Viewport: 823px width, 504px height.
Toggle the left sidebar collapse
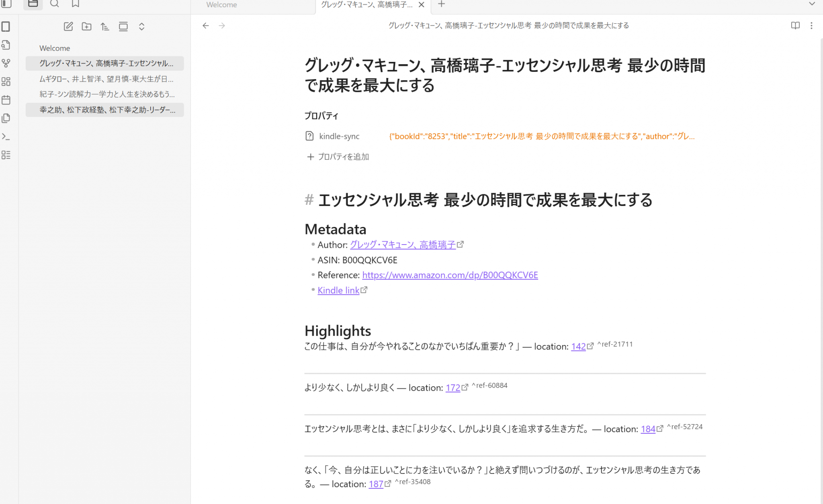pyautogui.click(x=6, y=4)
